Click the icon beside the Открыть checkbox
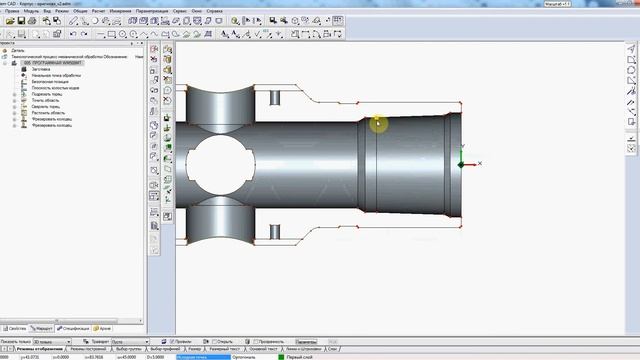Image resolution: width=640 pixels, height=360 pixels. (206, 342)
